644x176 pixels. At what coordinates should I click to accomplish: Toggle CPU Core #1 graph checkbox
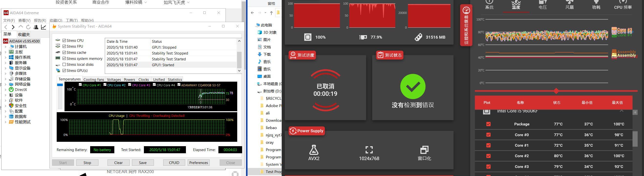click(x=80, y=85)
